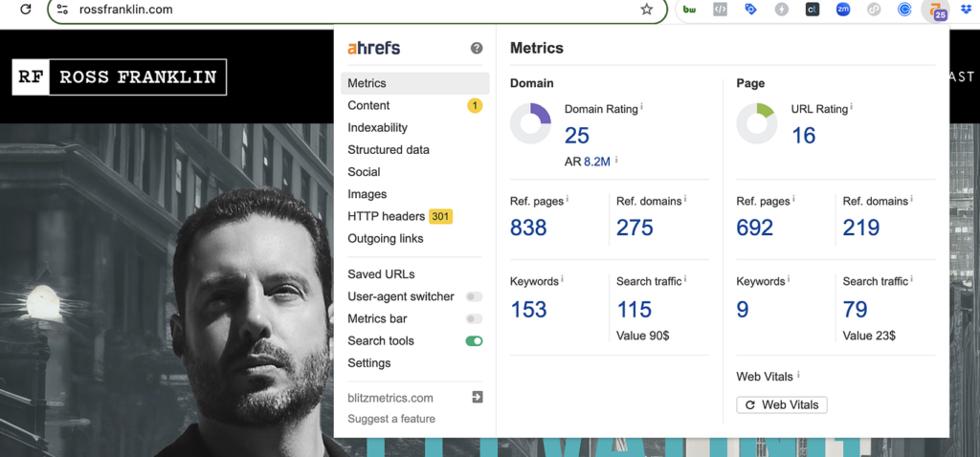The image size is (980, 457).
Task: Click the Domain Rating donut chart
Action: (x=530, y=123)
